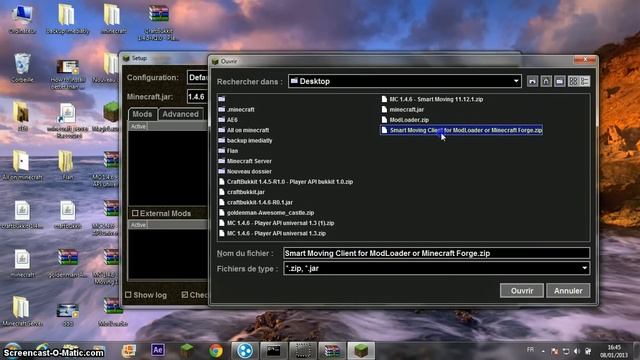Open the Minecraft.jar 1.4.6 dropdown in Setup window
Image resolution: width=640 pixels, height=360 pixels.
click(198, 97)
